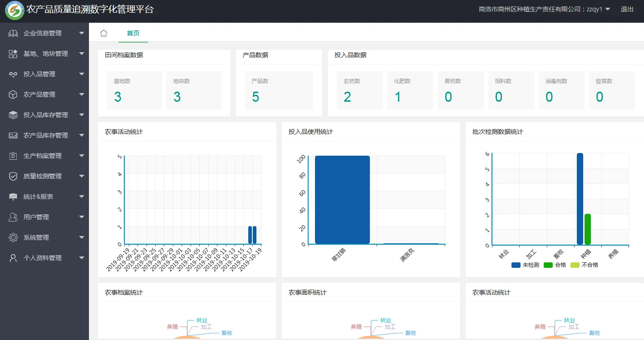Open the 农产品库存管理 menu item
Viewport: 644px width, 340px height.
pos(44,135)
